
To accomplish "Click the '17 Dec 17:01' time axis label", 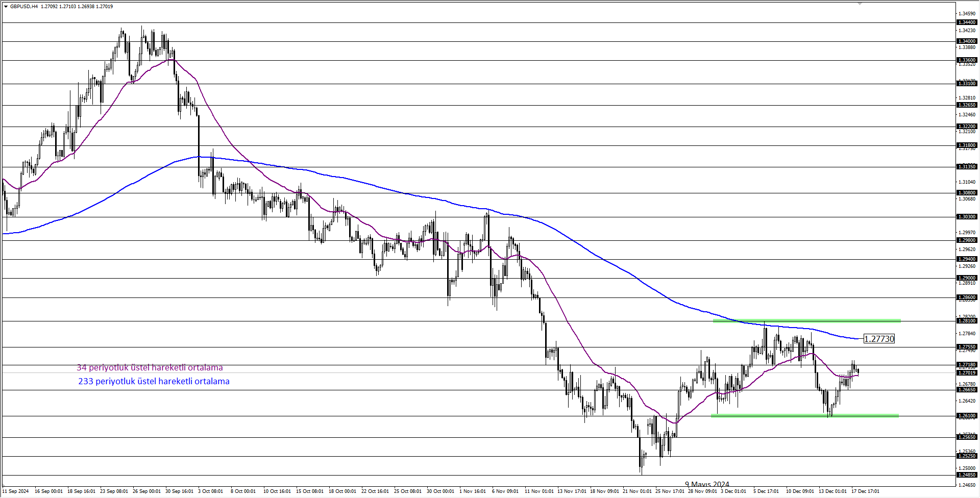I will point(865,491).
